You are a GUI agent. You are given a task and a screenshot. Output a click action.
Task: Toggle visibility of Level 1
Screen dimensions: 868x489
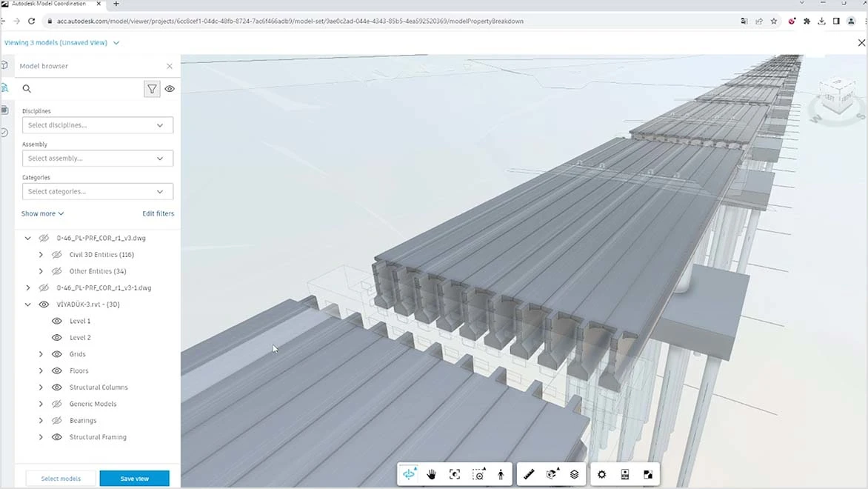[x=56, y=321]
